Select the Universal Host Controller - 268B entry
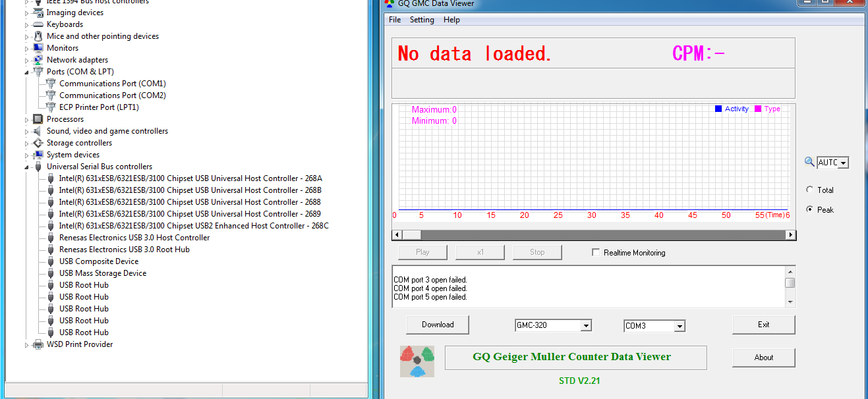Image resolution: width=868 pixels, height=399 pixels. tap(190, 190)
